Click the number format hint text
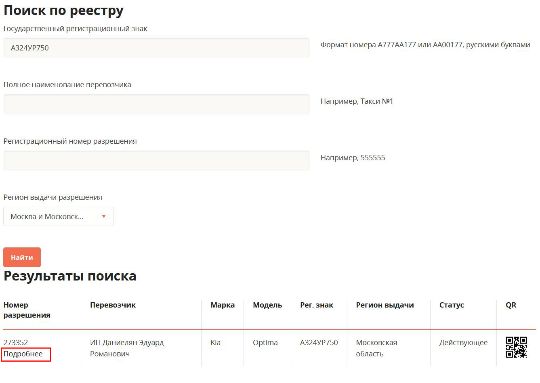Screen dimensions: 540x383 coord(425,44)
